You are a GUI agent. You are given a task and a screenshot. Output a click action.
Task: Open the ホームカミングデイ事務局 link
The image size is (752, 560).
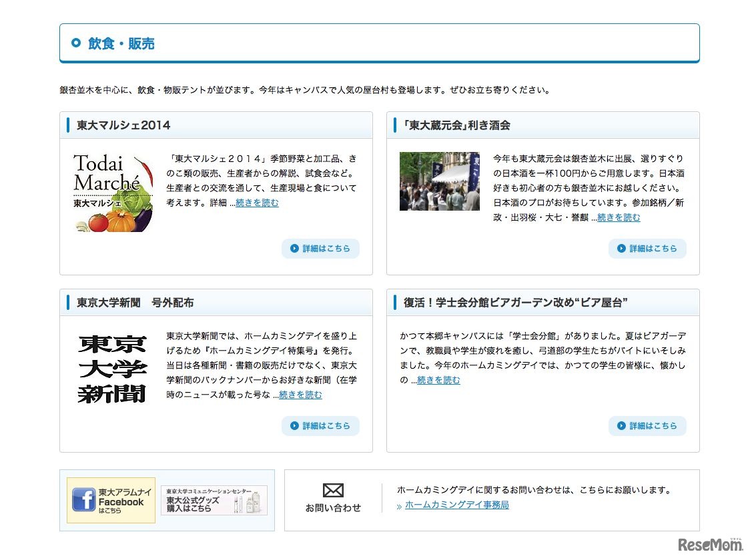tap(456, 505)
